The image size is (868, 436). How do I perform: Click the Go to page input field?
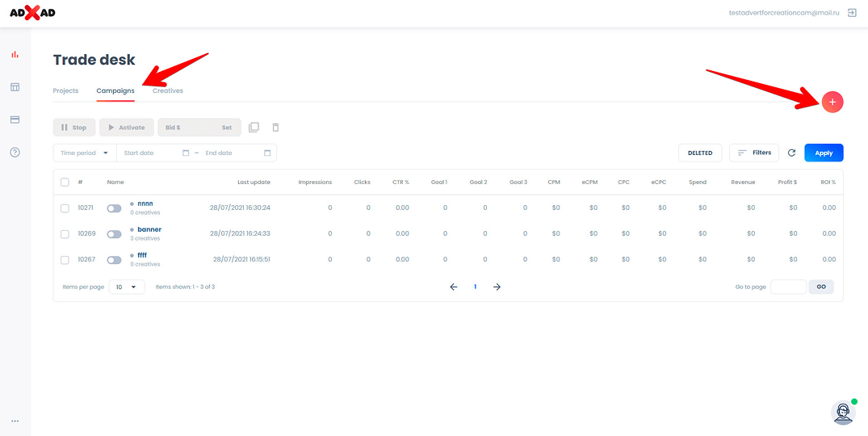[788, 287]
